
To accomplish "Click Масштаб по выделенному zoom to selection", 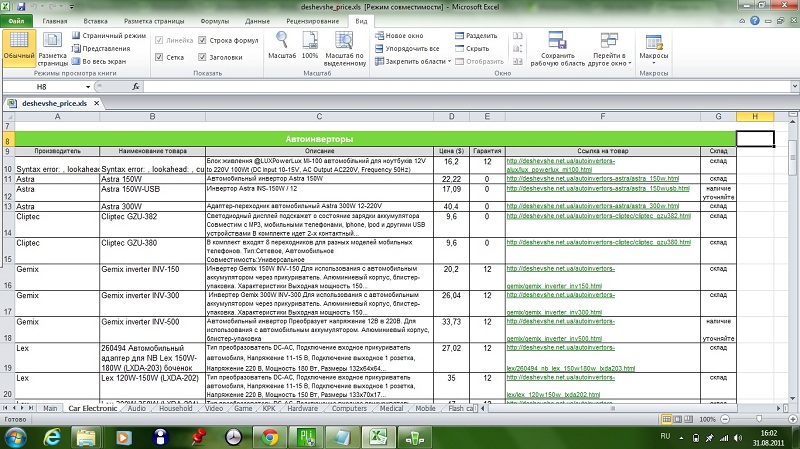I will [345, 48].
